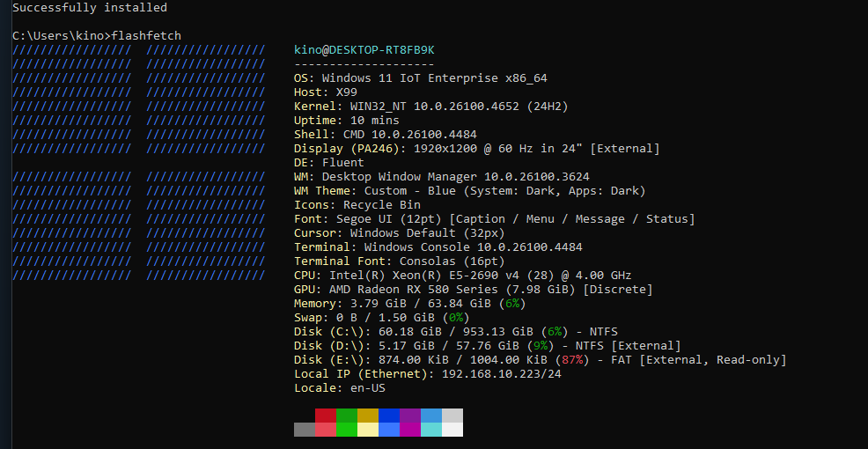The height and width of the screenshot is (449, 868).
Task: Select the light red swatch in bottom row
Action: [326, 430]
